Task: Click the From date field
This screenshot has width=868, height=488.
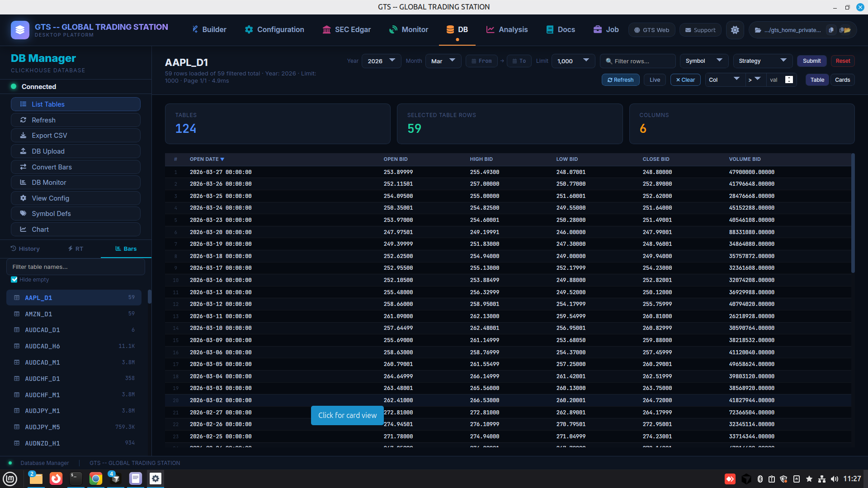Action: point(481,61)
